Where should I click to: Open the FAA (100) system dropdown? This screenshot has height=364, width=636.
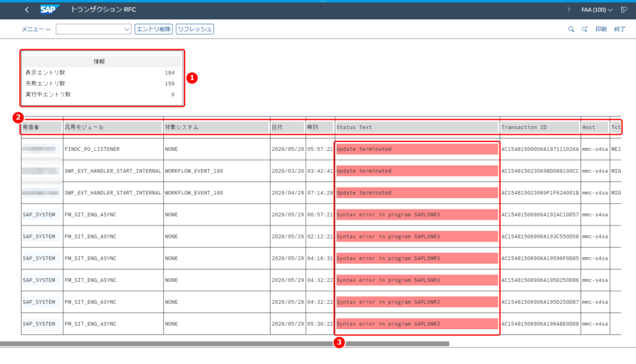pos(597,10)
